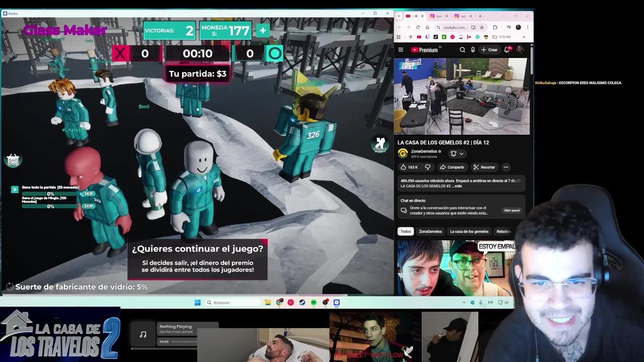
Task: Open the STREAM bookmarks folder
Action: (x=502, y=37)
